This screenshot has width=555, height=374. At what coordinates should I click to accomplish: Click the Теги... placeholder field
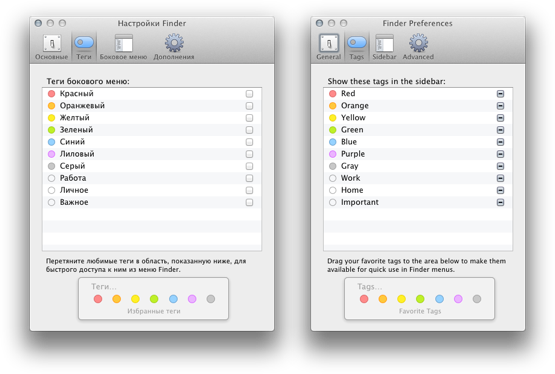point(104,287)
